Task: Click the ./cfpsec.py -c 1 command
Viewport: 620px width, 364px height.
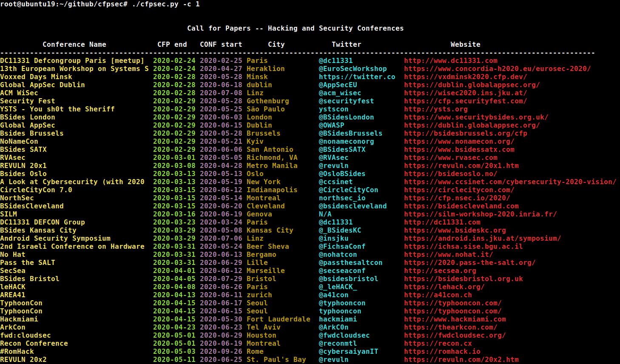Action: [166, 4]
